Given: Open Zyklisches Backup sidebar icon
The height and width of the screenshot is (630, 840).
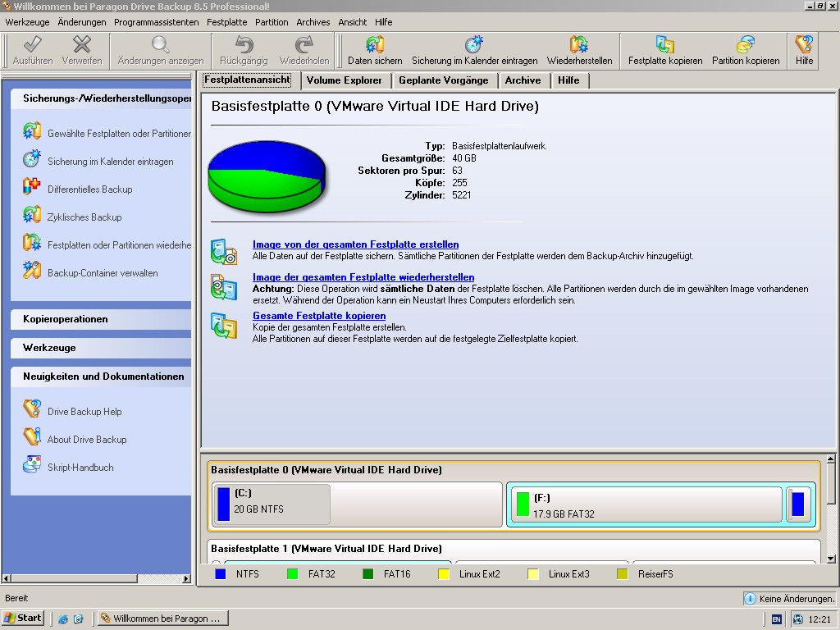Looking at the screenshot, I should [32, 215].
